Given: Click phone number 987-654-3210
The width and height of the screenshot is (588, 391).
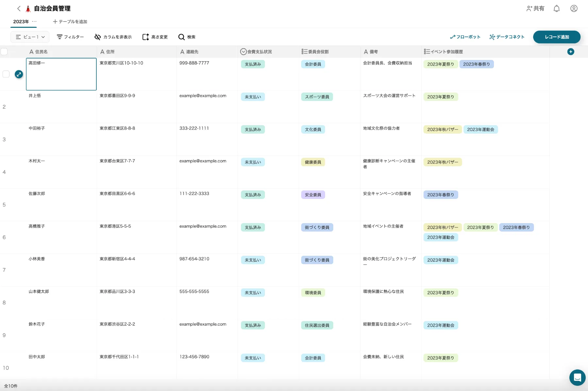Looking at the screenshot, I should (x=194, y=259).
